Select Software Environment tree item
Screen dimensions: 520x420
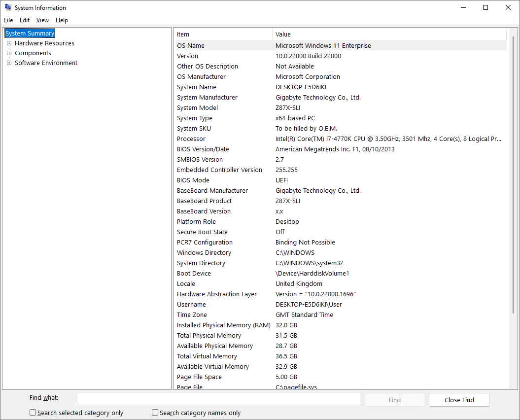click(x=46, y=63)
